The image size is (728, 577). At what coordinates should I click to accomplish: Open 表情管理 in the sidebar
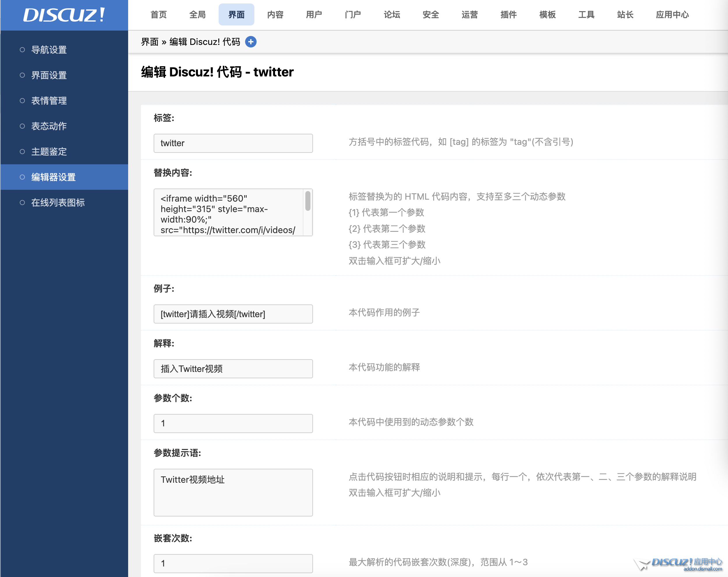49,101
